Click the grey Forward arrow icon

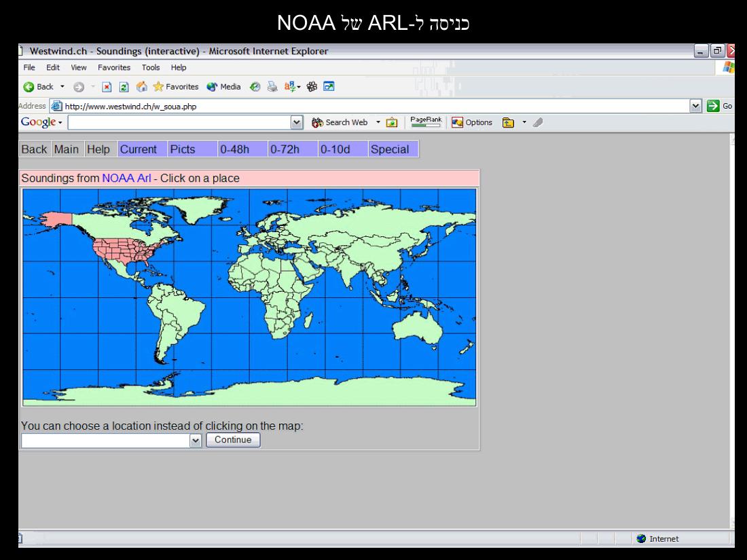coord(79,87)
